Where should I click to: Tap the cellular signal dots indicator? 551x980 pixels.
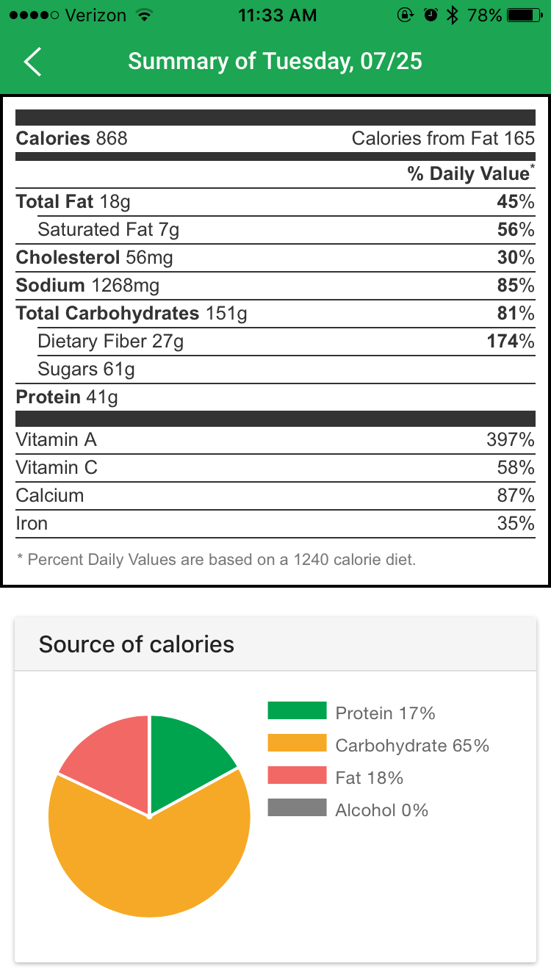tap(35, 14)
